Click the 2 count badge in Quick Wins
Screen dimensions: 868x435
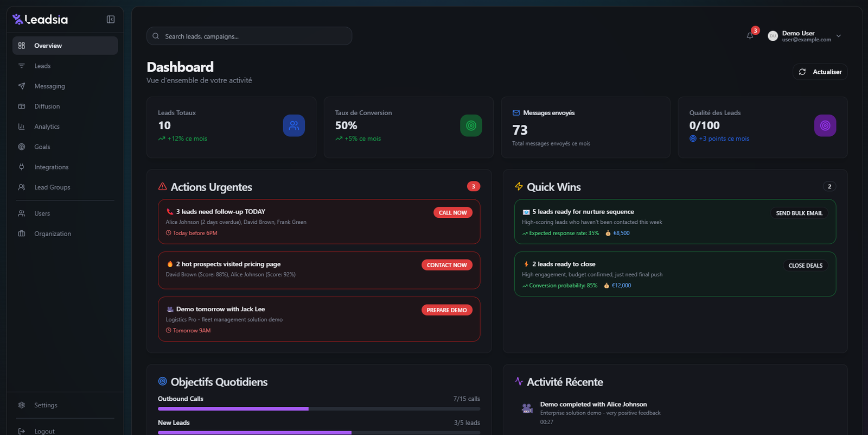tap(829, 186)
